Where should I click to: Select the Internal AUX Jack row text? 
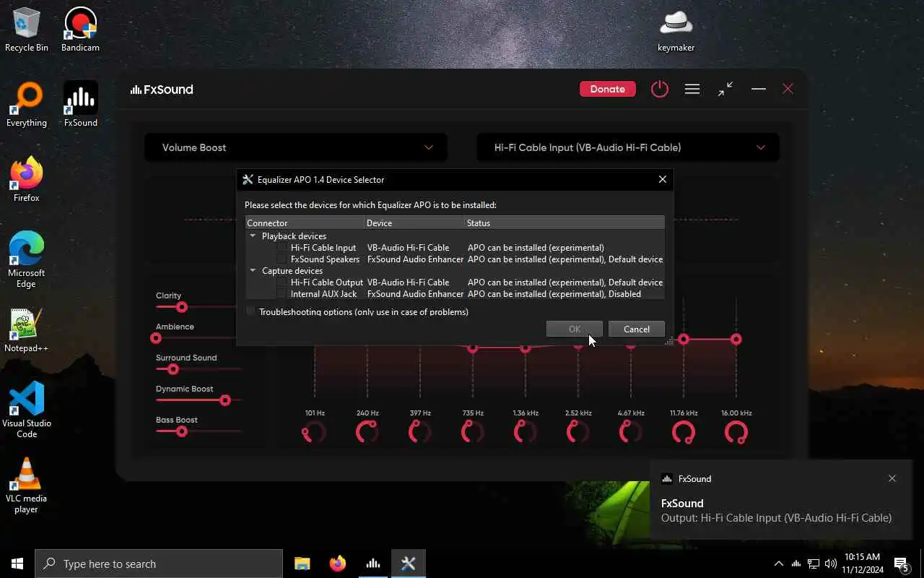(323, 294)
